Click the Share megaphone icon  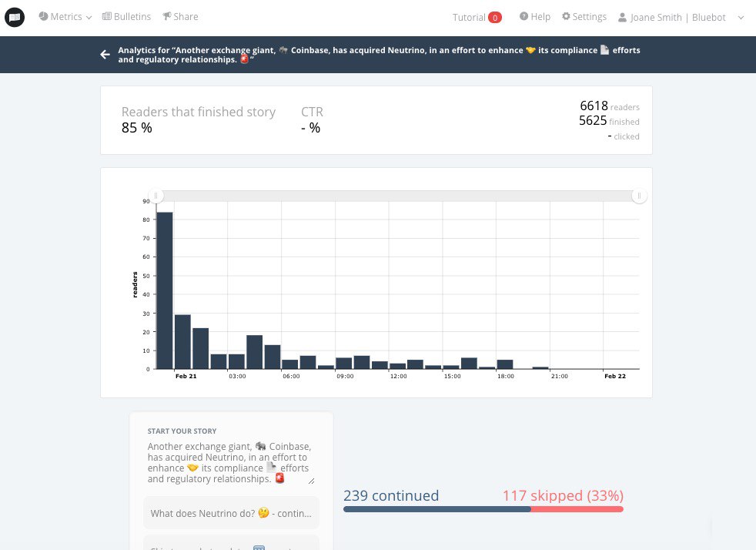tap(167, 16)
